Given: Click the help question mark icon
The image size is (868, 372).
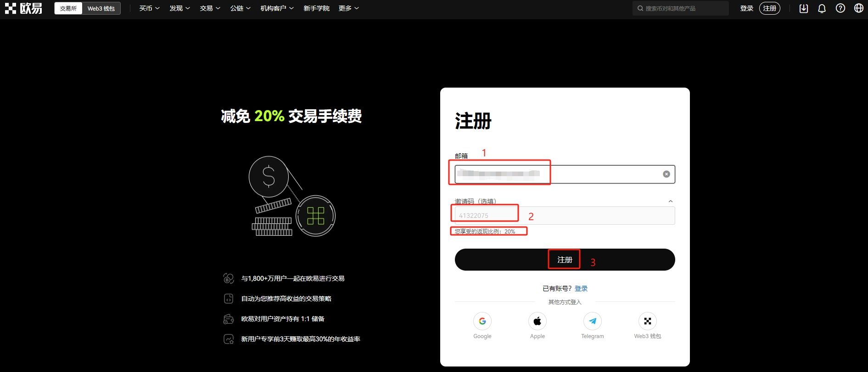Looking at the screenshot, I should coord(840,8).
